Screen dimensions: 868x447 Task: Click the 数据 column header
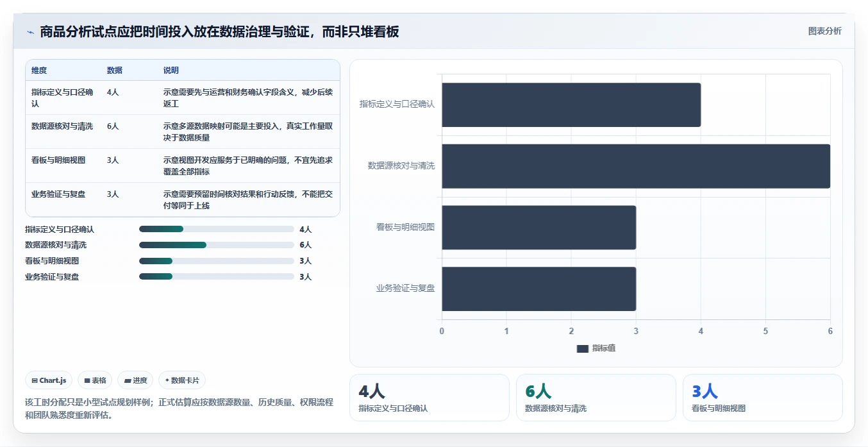pos(115,71)
